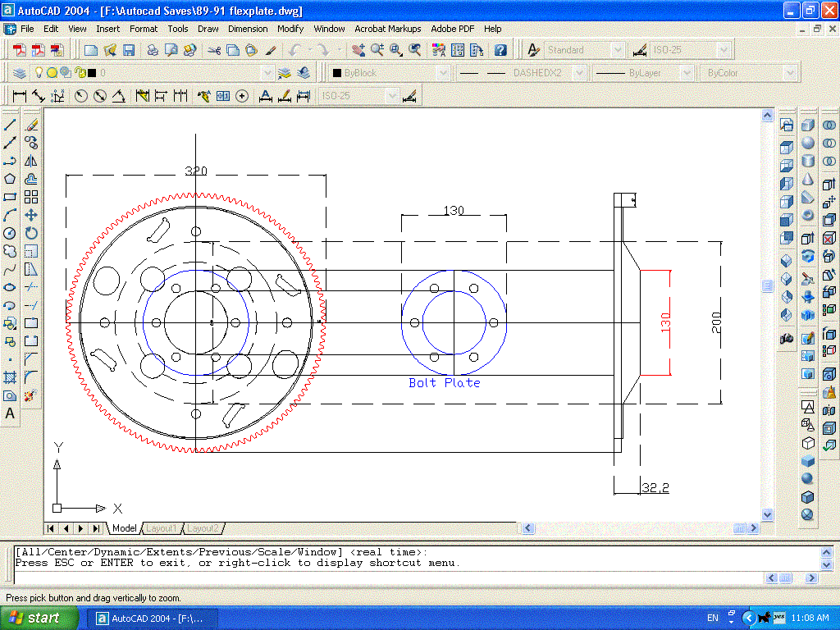The height and width of the screenshot is (630, 840).
Task: Choose the Mirror modify tool
Action: coord(31,161)
